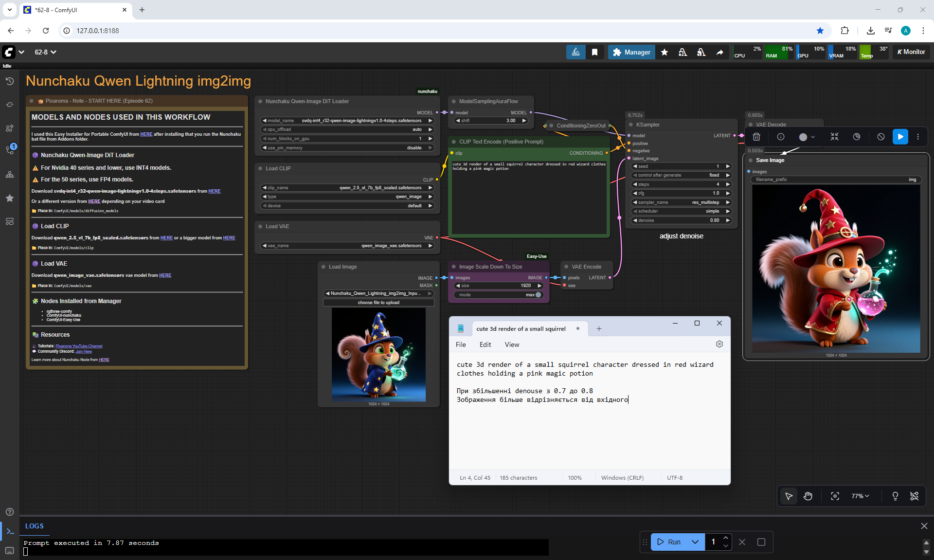Screen dimensions: 934x560
Task: Click the node info icon
Action: [781, 137]
